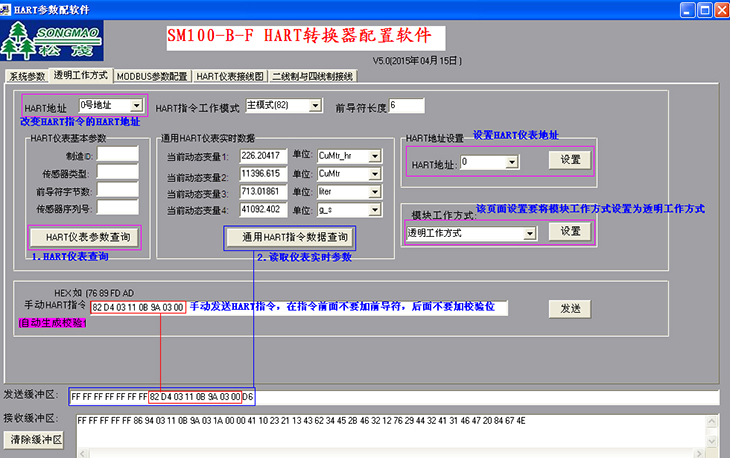
Task: Select the 透明工作方式 tab
Action: click(x=81, y=75)
